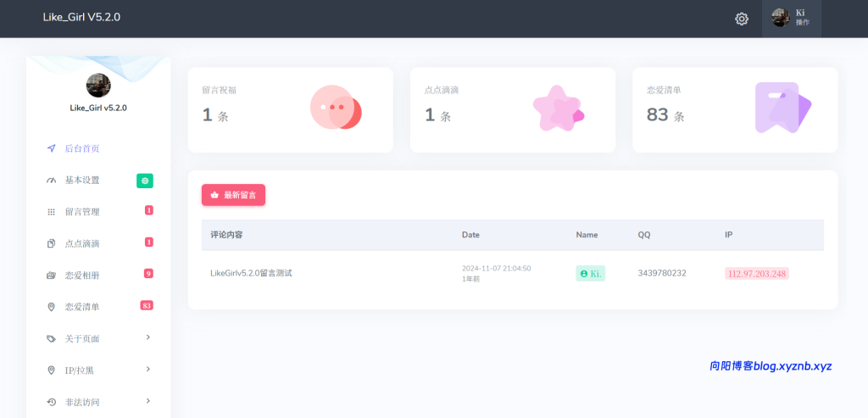Click the 83 条 count on card

click(665, 115)
